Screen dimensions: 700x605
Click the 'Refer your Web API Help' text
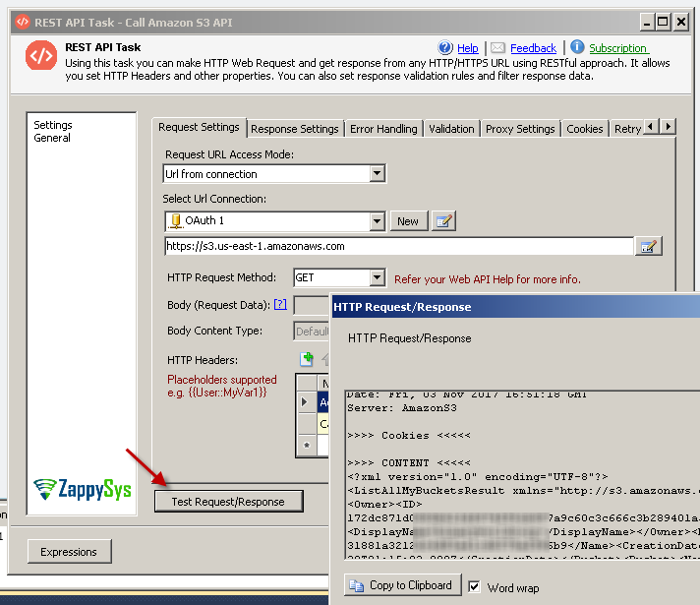487,279
